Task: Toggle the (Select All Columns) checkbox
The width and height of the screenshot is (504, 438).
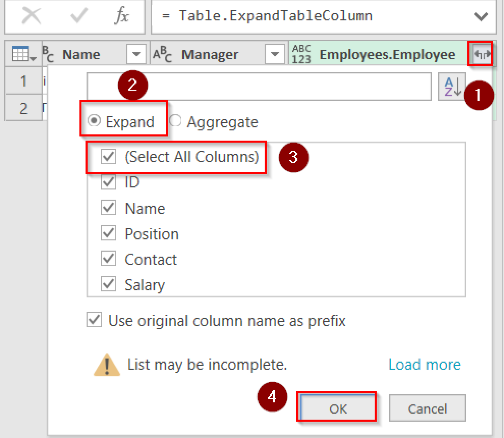Action: 108,157
